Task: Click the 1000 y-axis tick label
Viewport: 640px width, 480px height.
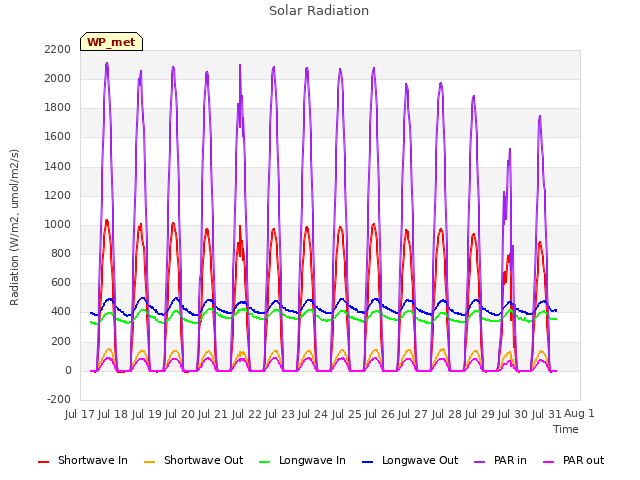Action: click(58, 224)
